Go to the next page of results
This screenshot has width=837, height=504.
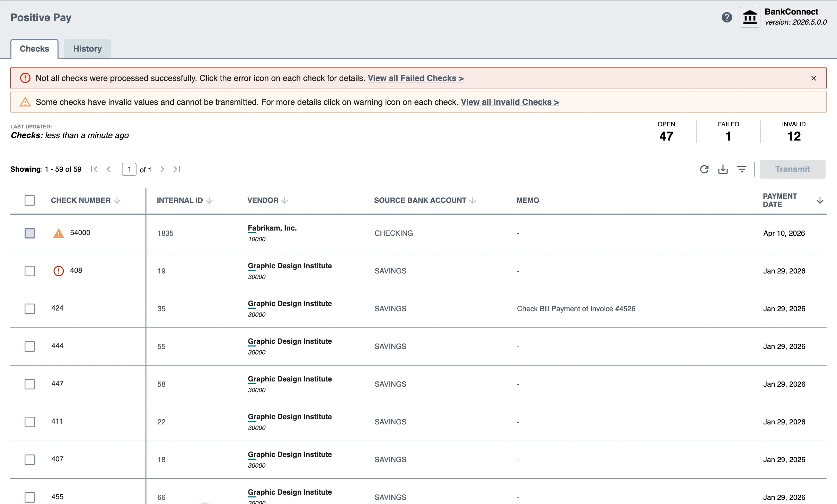click(162, 169)
